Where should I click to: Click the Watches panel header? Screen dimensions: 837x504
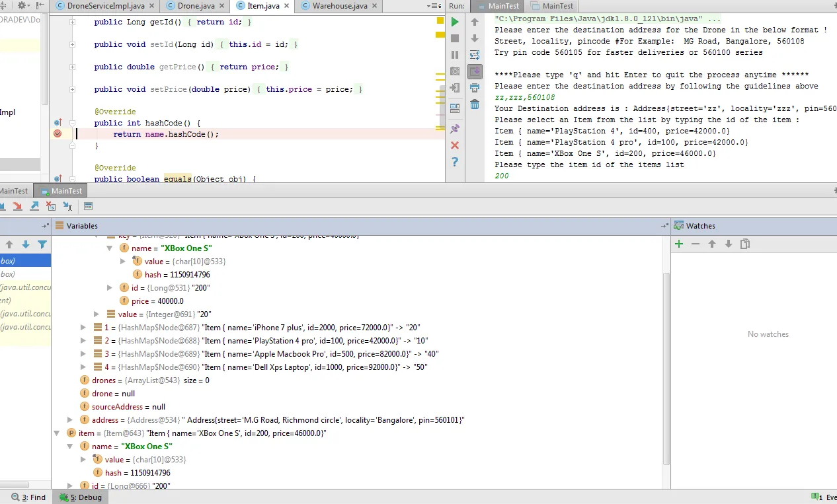[x=754, y=226]
